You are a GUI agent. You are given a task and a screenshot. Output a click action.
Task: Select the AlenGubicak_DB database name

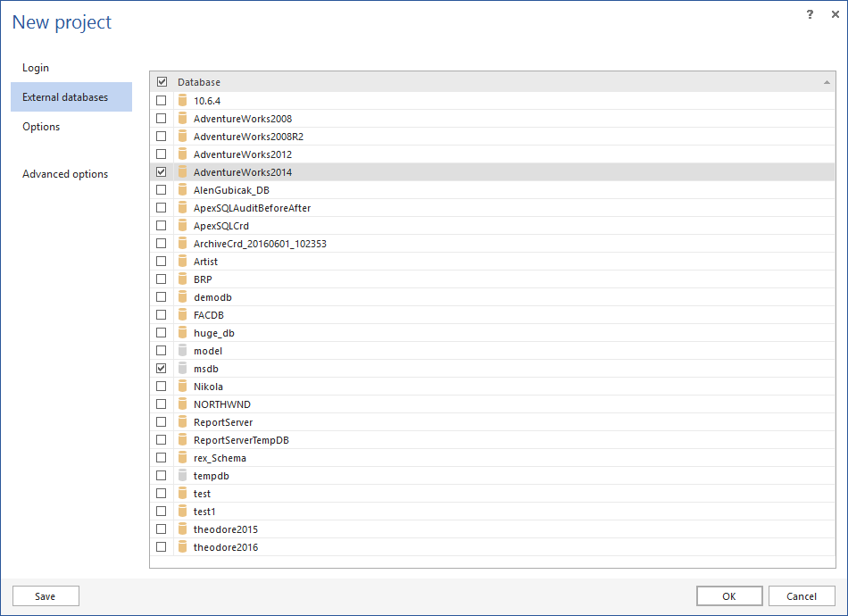point(231,190)
